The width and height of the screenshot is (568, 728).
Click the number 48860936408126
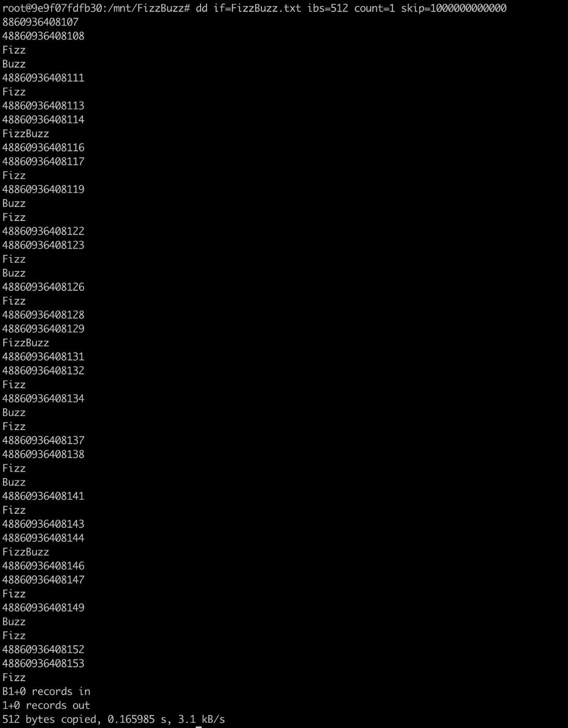[43, 287]
